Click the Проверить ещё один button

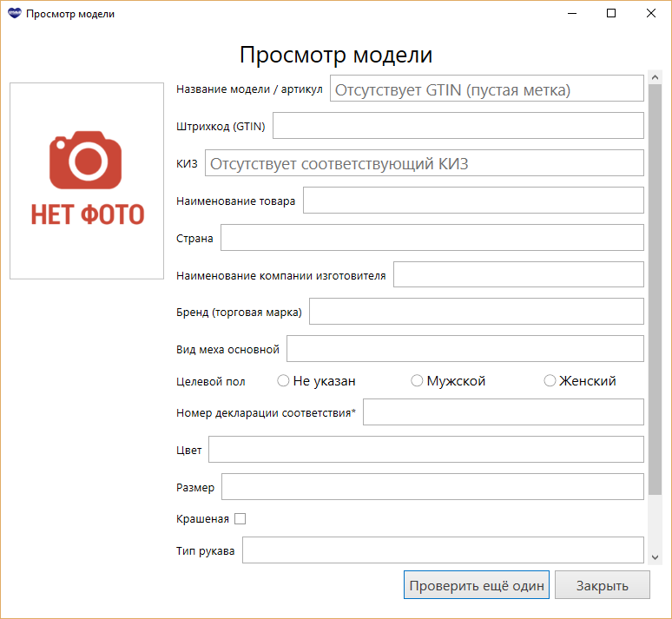(x=477, y=585)
